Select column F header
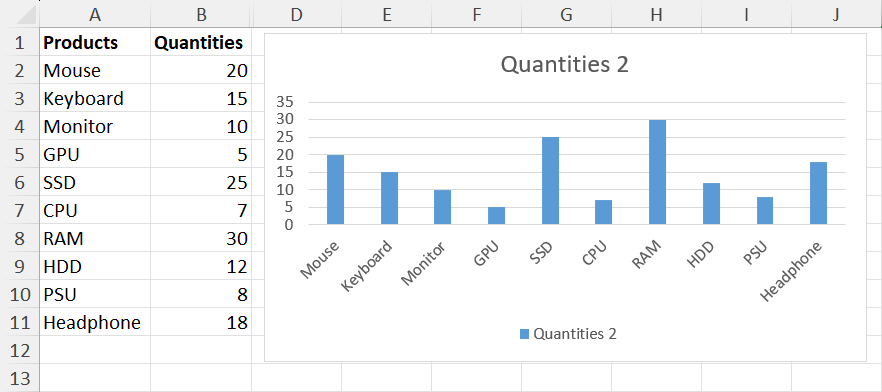Image resolution: width=882 pixels, height=392 pixels. point(476,15)
